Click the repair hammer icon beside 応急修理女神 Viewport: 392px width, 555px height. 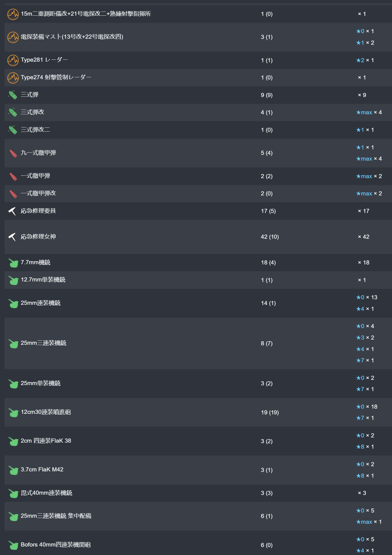[12, 237]
